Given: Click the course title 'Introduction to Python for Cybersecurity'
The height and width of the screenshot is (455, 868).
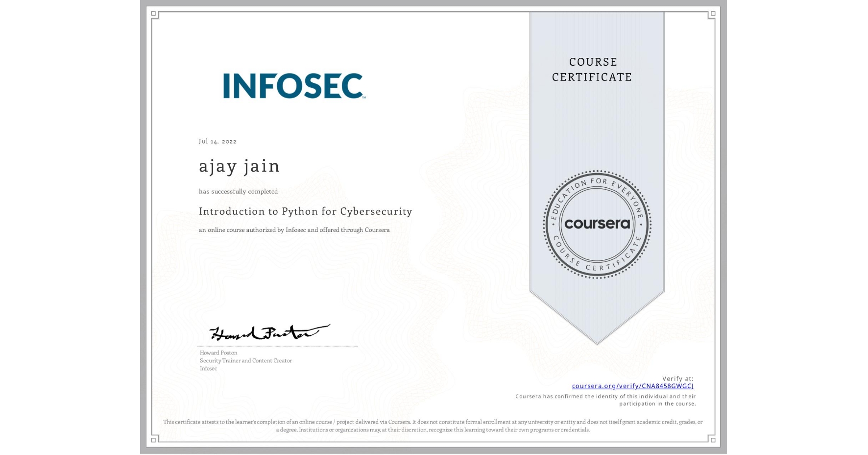Looking at the screenshot, I should coord(305,211).
